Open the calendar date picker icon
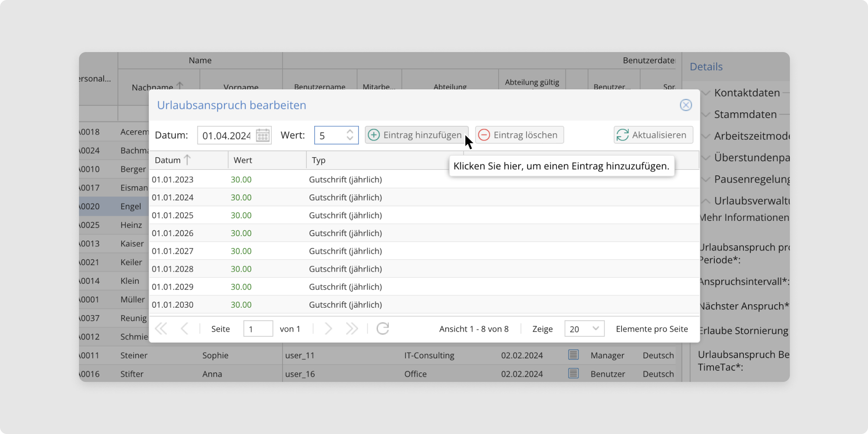 point(263,135)
